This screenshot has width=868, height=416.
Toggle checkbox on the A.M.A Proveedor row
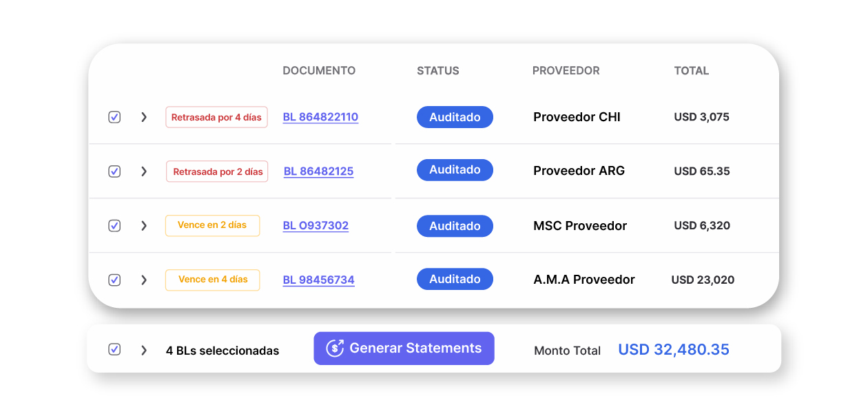pos(114,280)
